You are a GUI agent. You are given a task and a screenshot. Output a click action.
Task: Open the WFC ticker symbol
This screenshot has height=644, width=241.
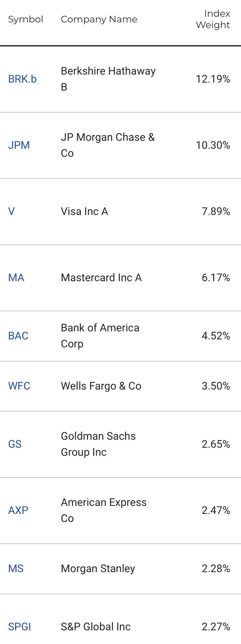[19, 386]
